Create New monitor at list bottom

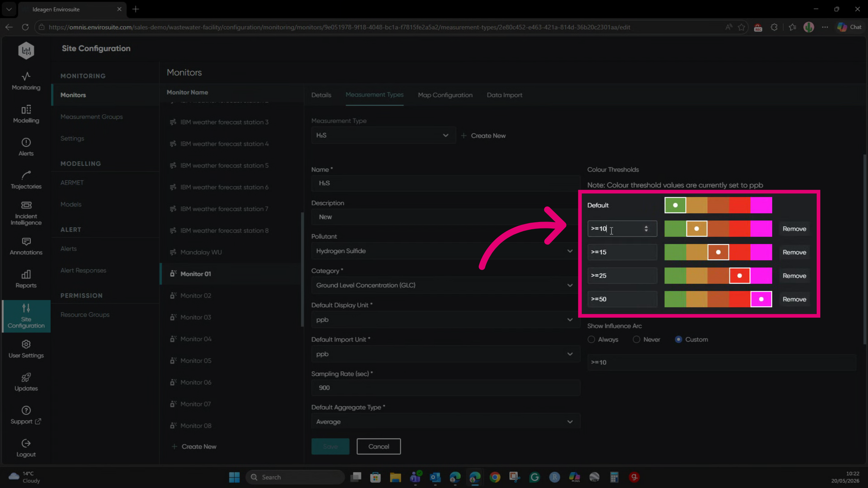[x=194, y=447]
